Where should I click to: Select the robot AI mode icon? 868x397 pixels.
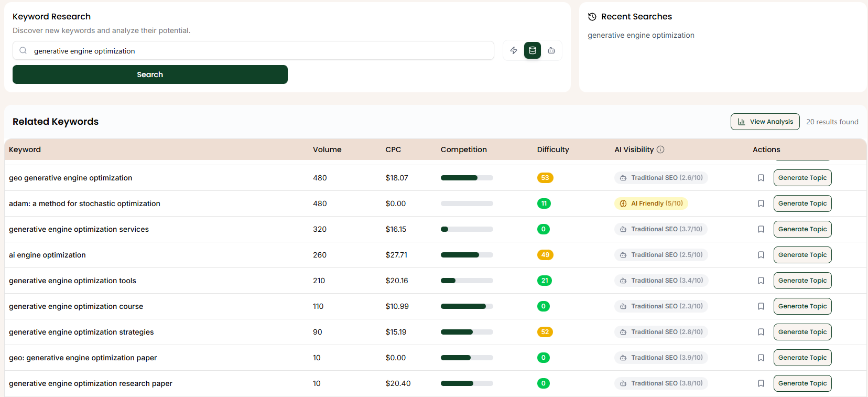point(551,50)
